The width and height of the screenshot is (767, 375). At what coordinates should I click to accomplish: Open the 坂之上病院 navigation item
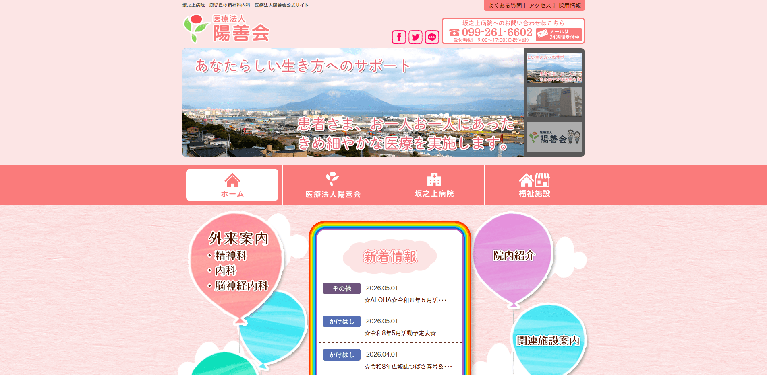(x=434, y=185)
